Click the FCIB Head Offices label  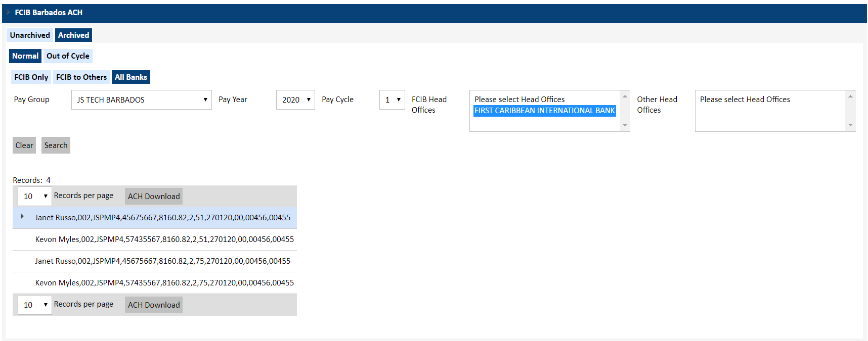tap(429, 105)
